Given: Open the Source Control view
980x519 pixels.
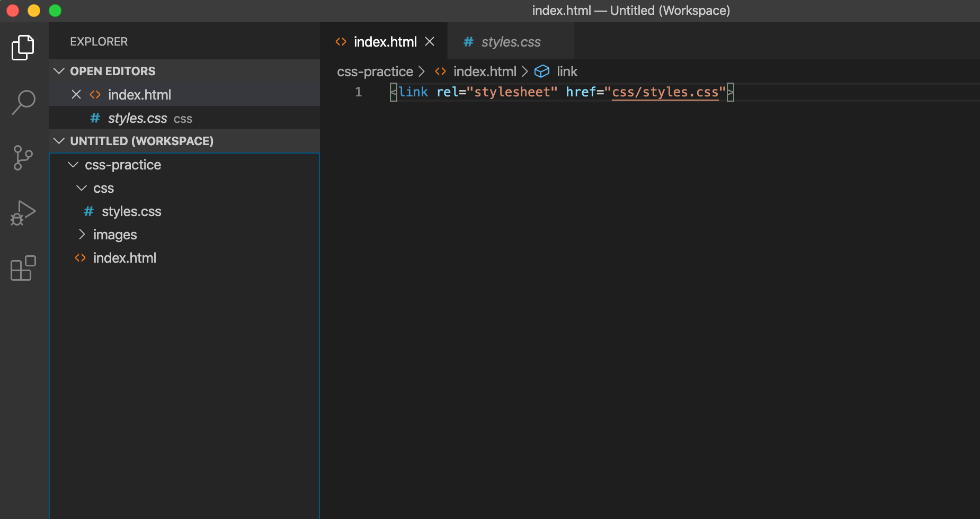Looking at the screenshot, I should pyautogui.click(x=23, y=158).
